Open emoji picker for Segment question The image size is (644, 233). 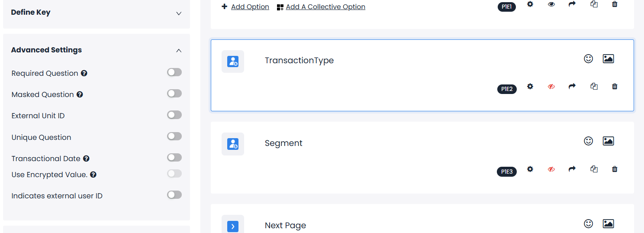588,141
